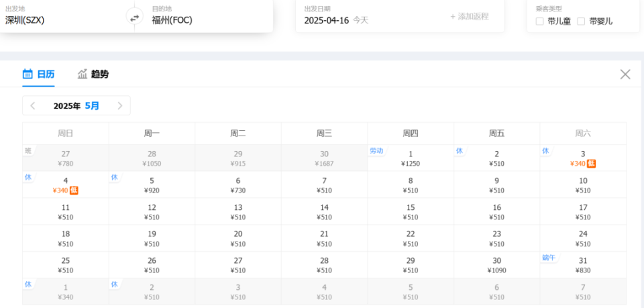This screenshot has height=308, width=644.
Task: Click the 端午 holiday tag on May 31
Action: click(549, 258)
